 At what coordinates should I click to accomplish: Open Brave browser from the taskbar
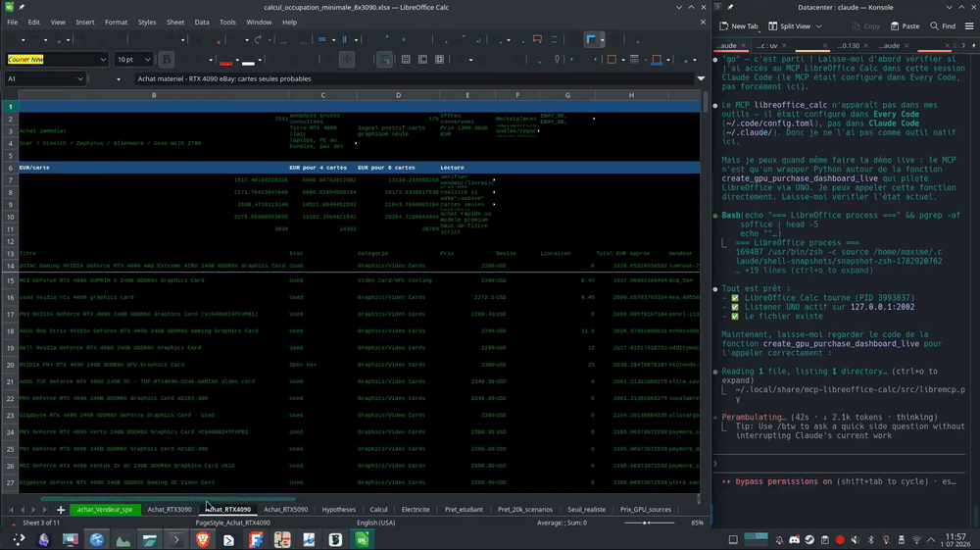click(203, 539)
